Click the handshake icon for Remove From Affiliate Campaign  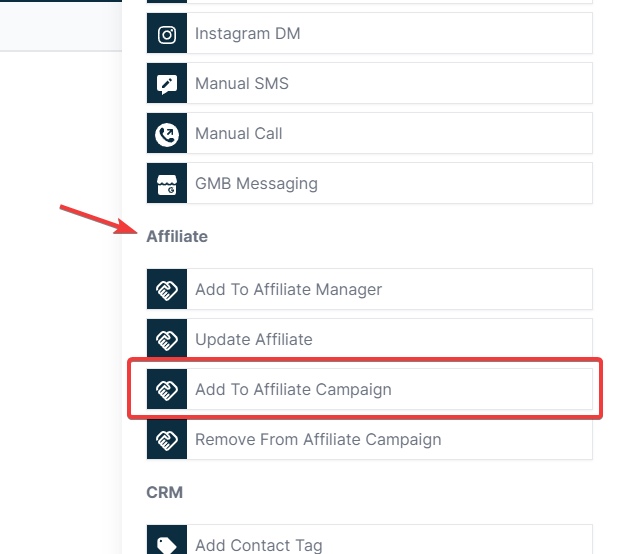pyautogui.click(x=167, y=440)
